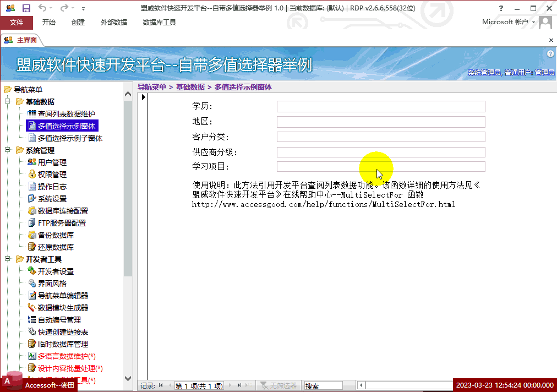Click the 权限管理 lock icon
This screenshot has height=392, width=557.
32,174
